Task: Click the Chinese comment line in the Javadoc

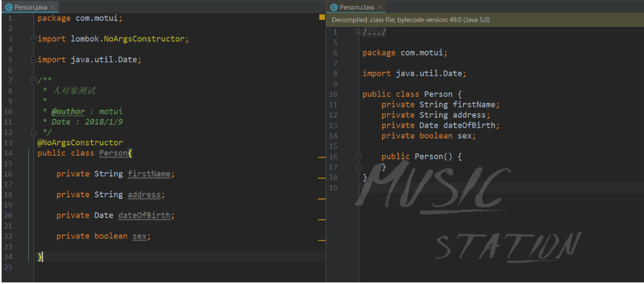Action: coord(69,91)
